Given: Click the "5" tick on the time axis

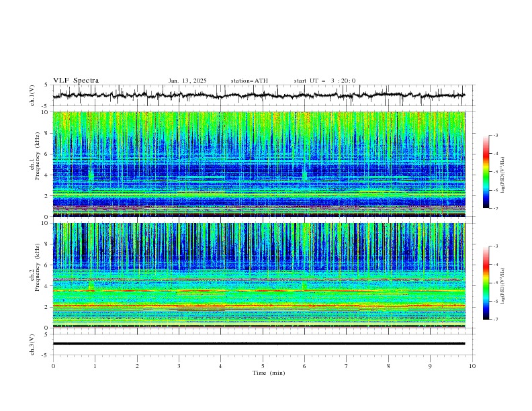Looking at the screenshot, I should (263, 366).
